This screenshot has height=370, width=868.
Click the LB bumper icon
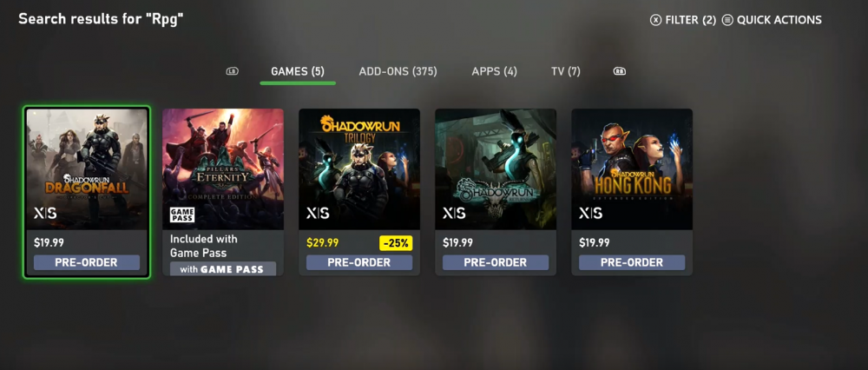[x=233, y=71]
